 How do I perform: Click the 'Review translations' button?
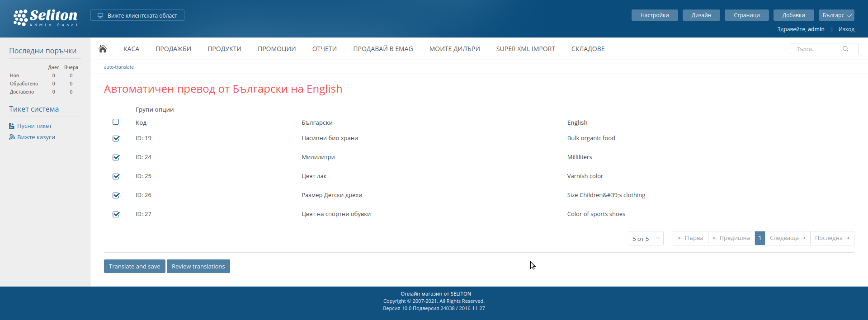(198, 267)
